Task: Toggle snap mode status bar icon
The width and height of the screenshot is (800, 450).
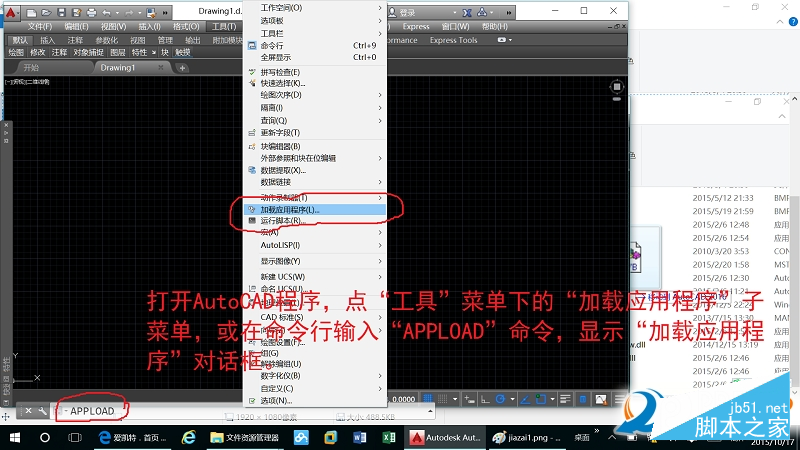Action: [x=443, y=399]
